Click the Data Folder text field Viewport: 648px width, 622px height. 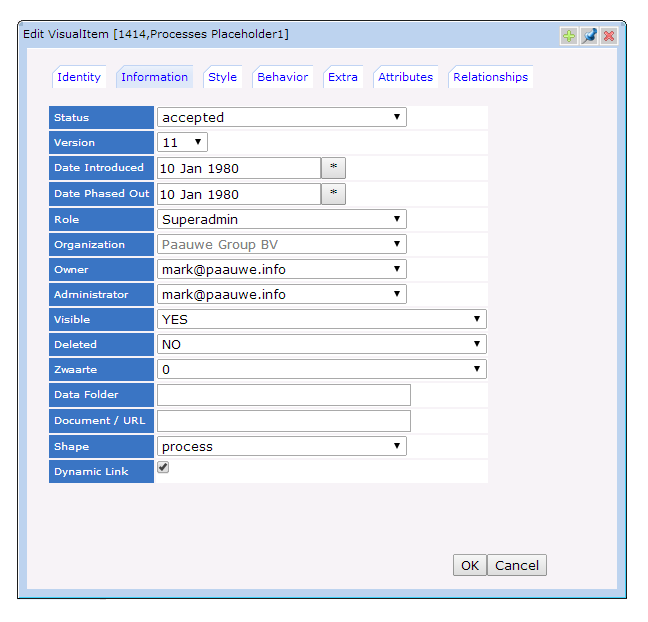[284, 395]
